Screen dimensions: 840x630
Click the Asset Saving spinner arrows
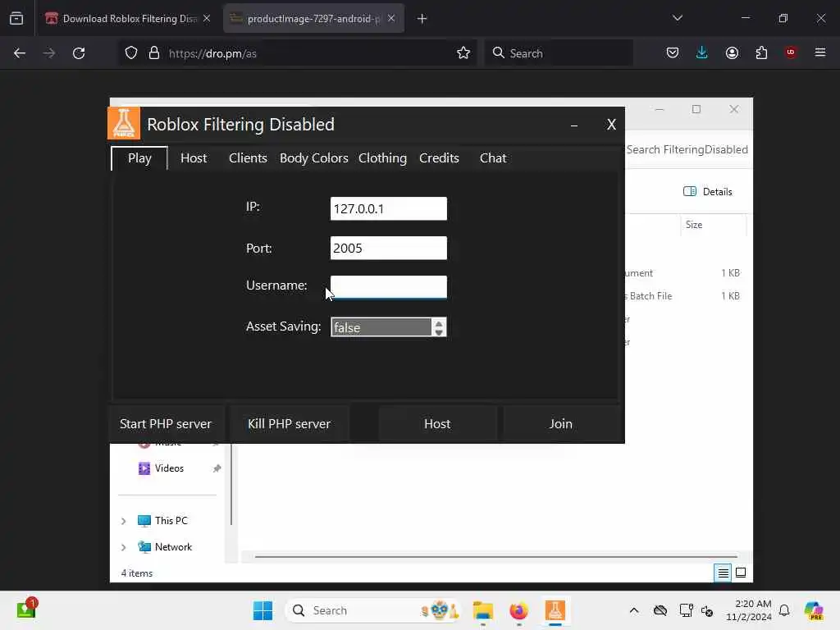pyautogui.click(x=439, y=327)
